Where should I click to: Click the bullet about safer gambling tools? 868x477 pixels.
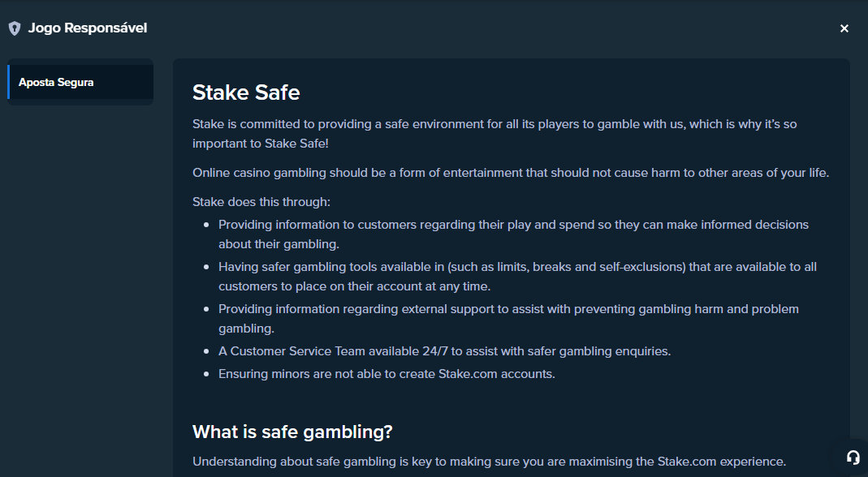pos(517,276)
